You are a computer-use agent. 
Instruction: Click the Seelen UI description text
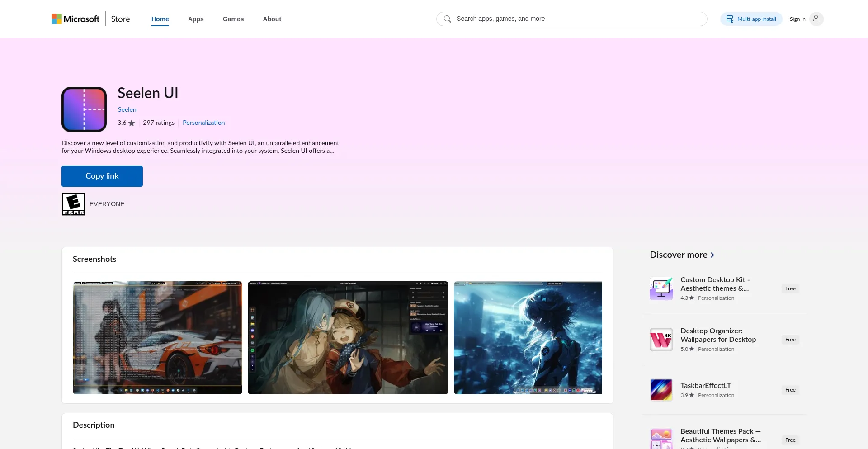(x=200, y=147)
